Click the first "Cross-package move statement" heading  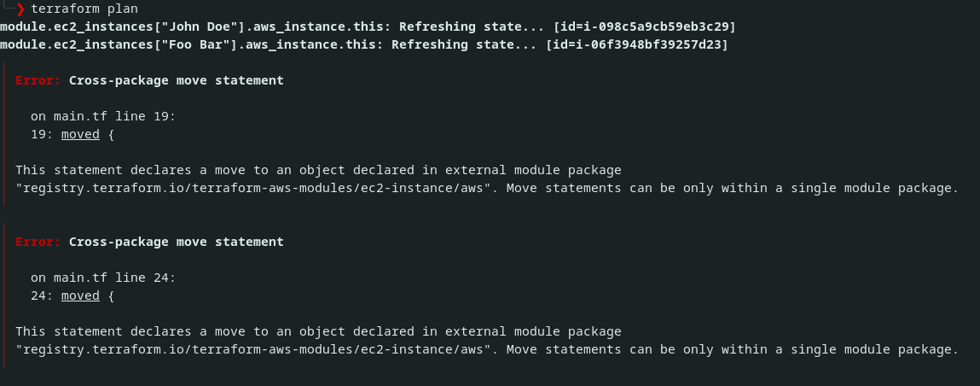[176, 80]
